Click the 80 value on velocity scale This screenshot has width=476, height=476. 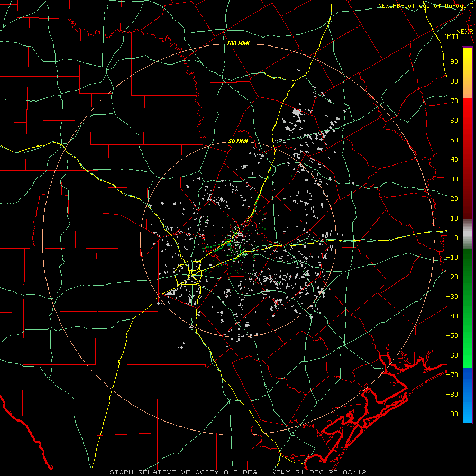[454, 81]
